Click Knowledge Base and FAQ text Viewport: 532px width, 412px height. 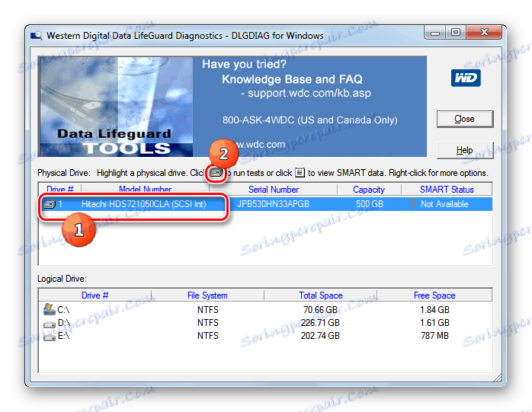[x=292, y=79]
